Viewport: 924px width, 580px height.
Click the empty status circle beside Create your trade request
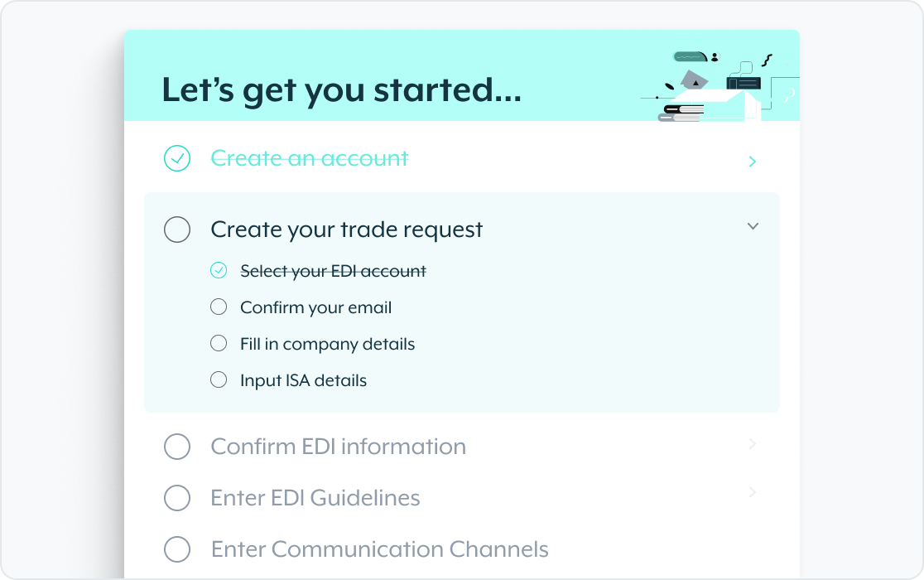(177, 230)
